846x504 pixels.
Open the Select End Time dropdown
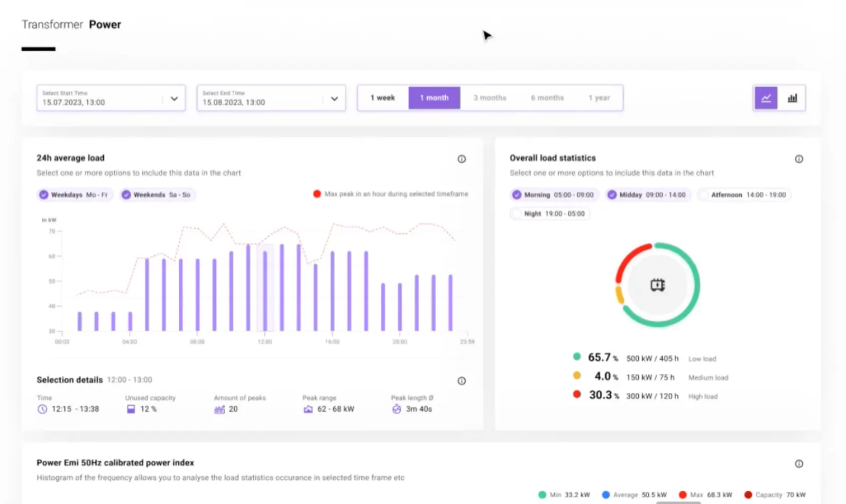pos(271,98)
